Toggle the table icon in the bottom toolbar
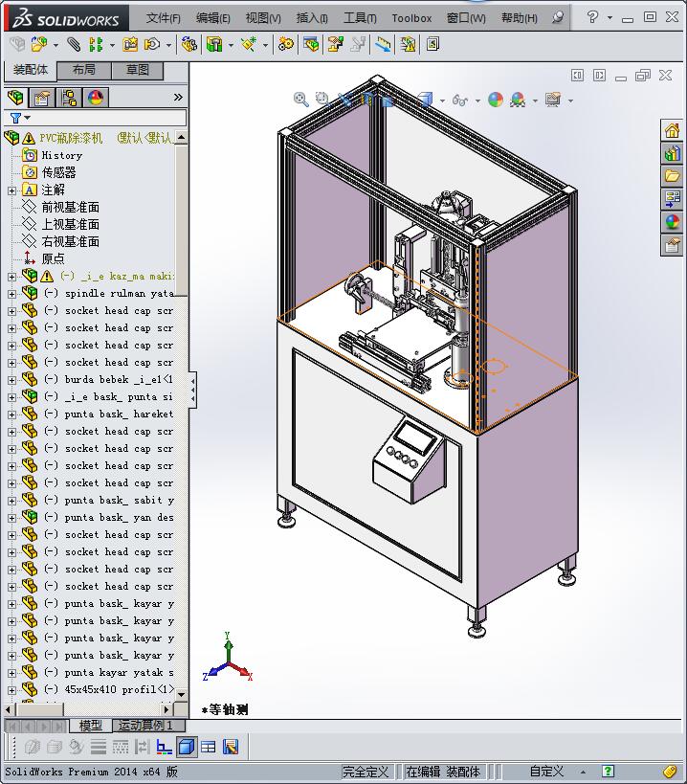The width and height of the screenshot is (687, 784). [x=209, y=747]
